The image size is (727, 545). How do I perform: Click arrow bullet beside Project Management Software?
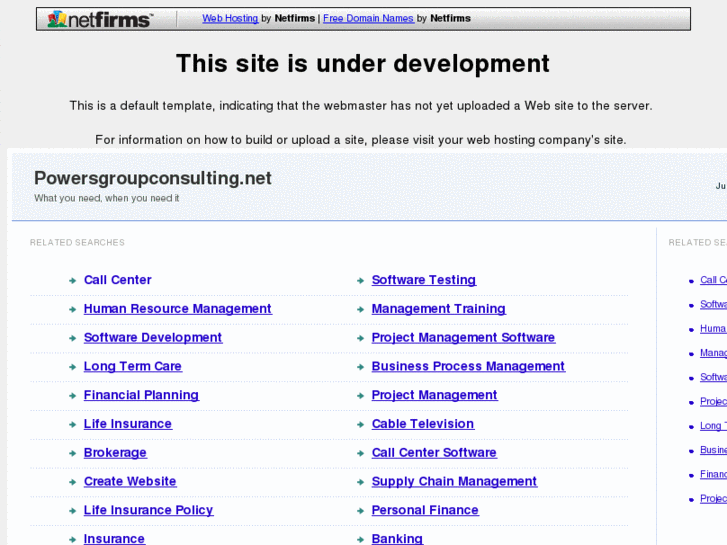point(360,338)
